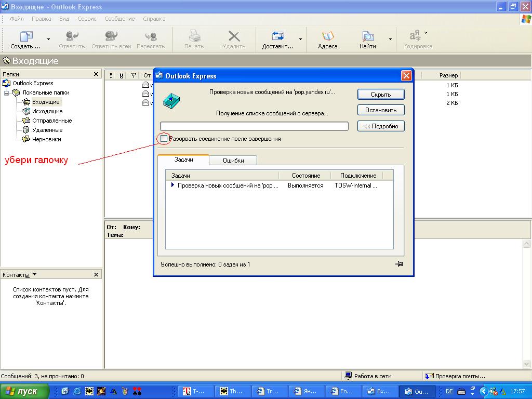Switch to the Ошибки tab
The image size is (532, 399).
pos(233,161)
